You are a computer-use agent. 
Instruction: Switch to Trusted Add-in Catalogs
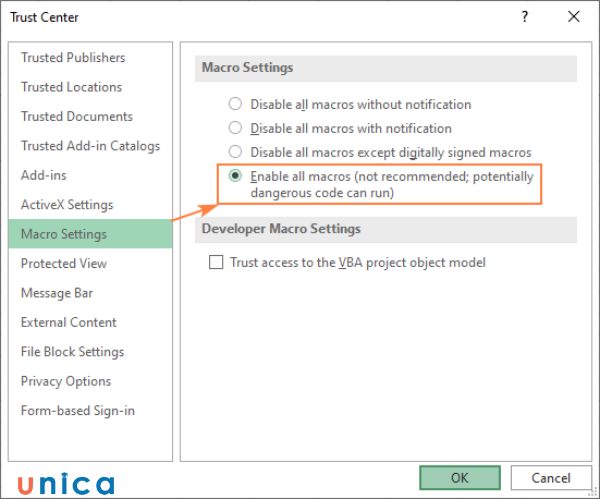click(90, 146)
